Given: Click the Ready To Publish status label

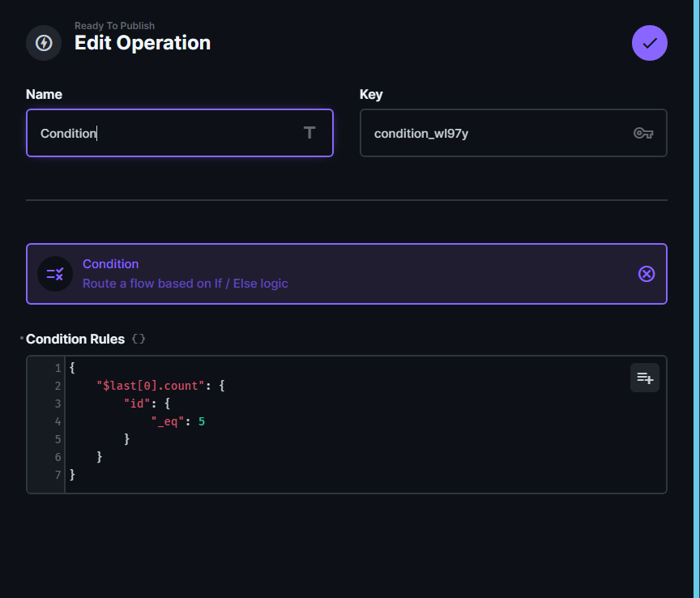Looking at the screenshot, I should (115, 25).
